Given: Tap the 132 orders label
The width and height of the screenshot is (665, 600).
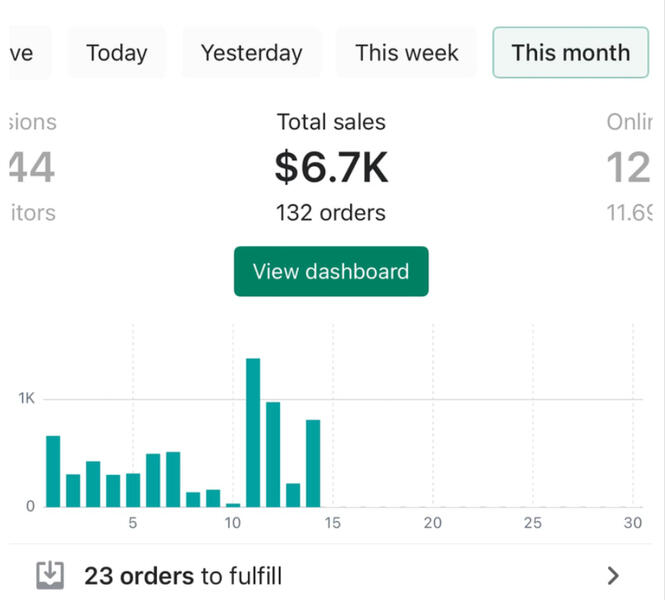Looking at the screenshot, I should pyautogui.click(x=331, y=213).
